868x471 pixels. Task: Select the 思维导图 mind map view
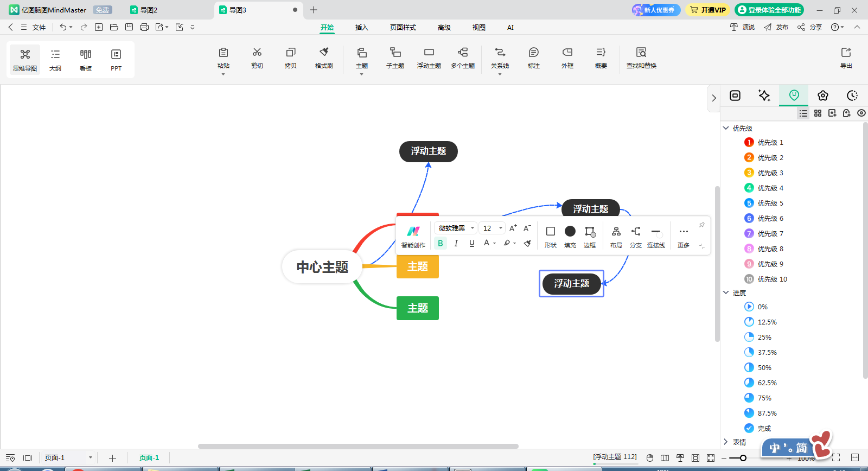[x=25, y=60]
